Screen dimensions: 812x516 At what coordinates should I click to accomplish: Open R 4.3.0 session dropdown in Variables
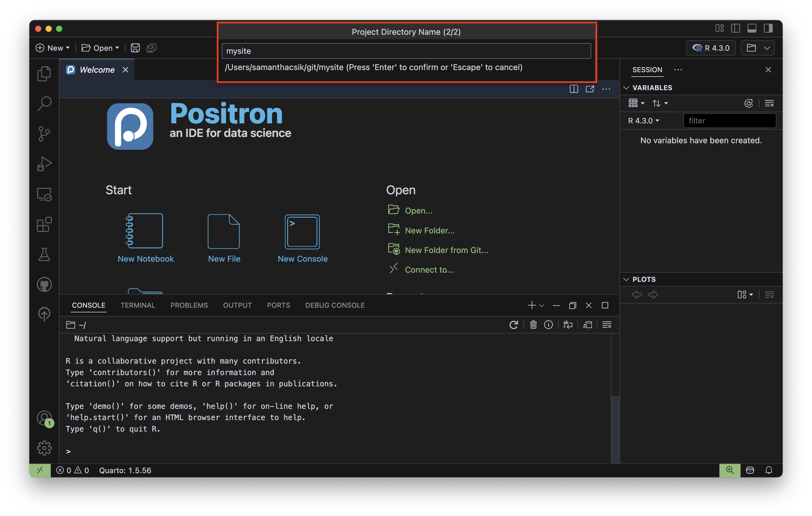[643, 121]
